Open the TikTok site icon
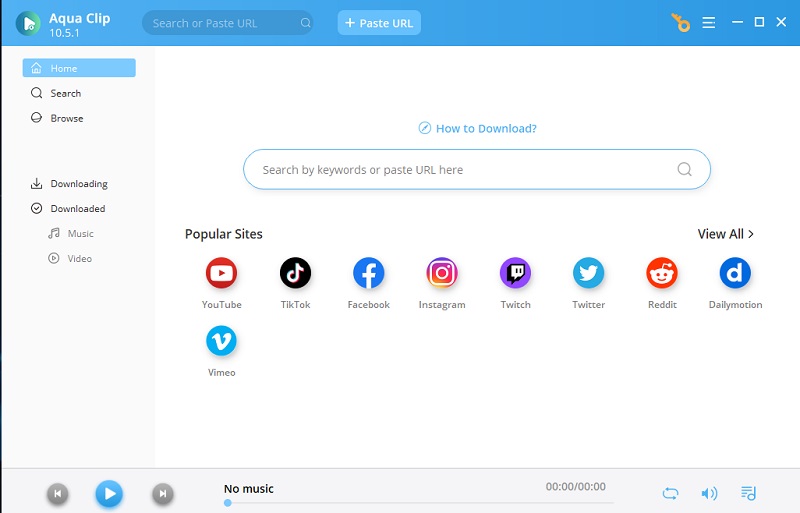 [x=295, y=273]
